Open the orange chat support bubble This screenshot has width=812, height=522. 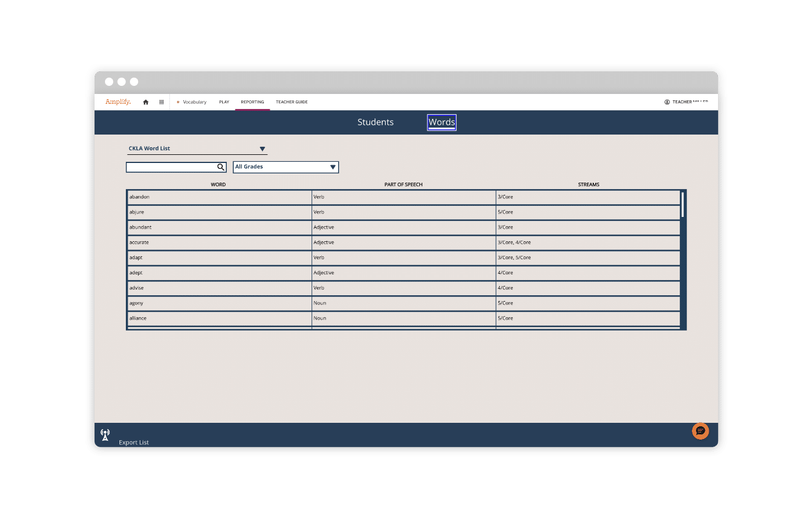click(x=700, y=431)
